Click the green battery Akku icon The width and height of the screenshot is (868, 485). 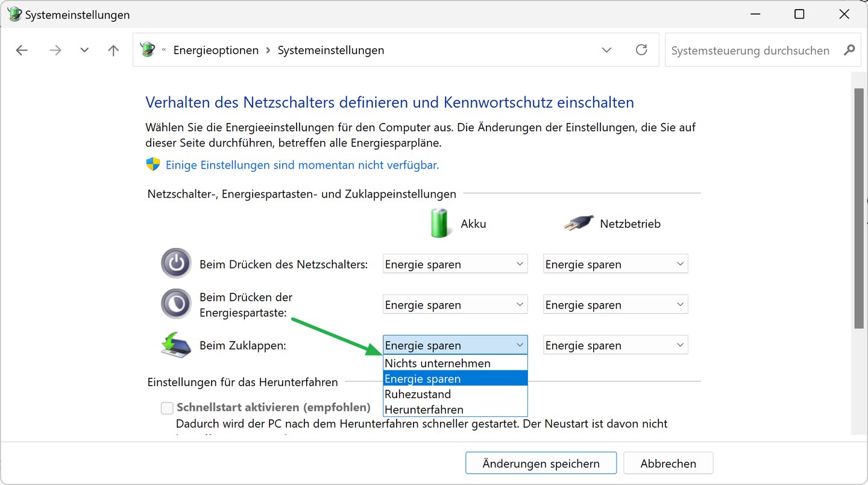click(x=441, y=223)
